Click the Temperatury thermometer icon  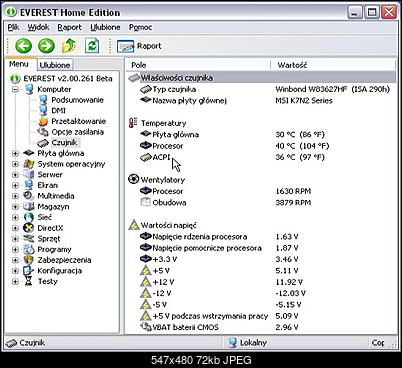pyautogui.click(x=133, y=123)
